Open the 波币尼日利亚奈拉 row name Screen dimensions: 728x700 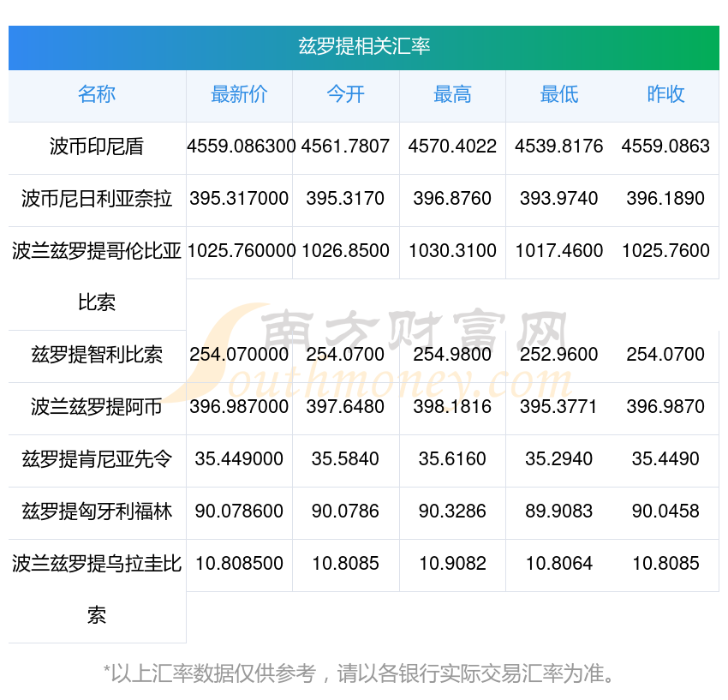(97, 200)
